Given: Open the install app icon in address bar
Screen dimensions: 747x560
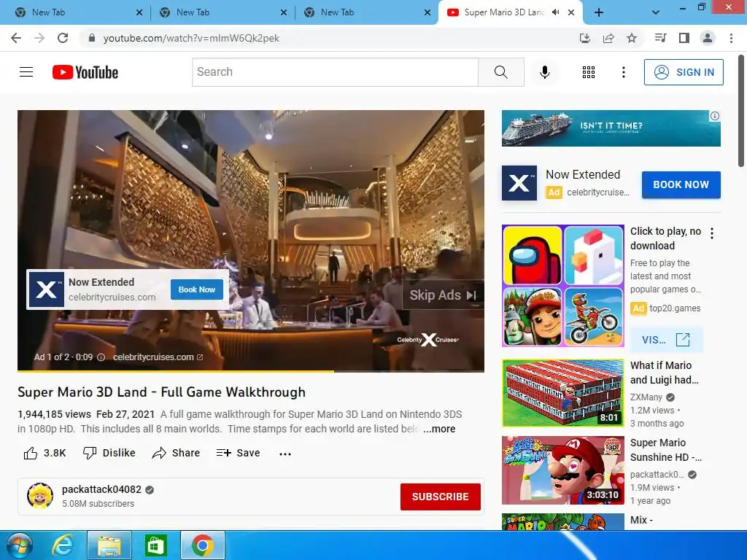Looking at the screenshot, I should point(584,38).
